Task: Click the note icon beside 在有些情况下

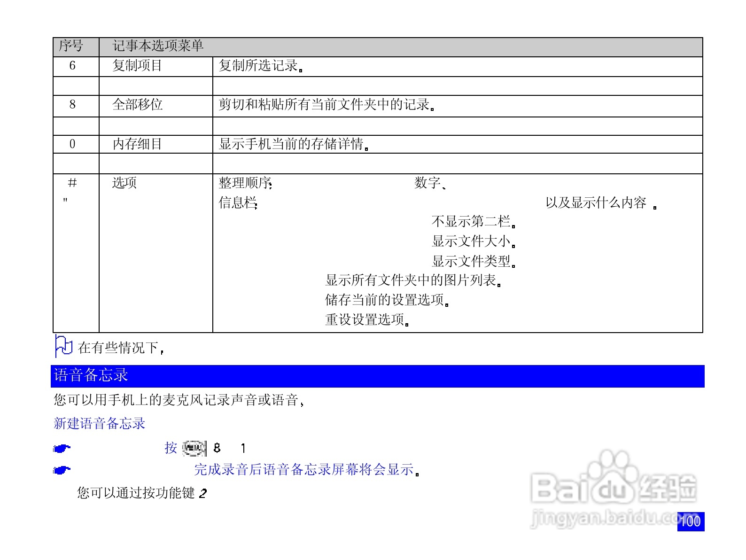Action: click(63, 346)
